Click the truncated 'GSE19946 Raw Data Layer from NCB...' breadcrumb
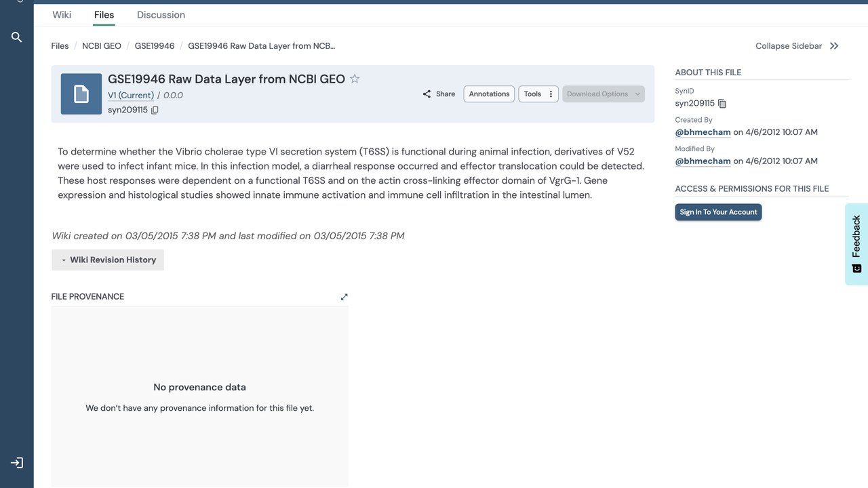868x488 pixels. (x=262, y=46)
